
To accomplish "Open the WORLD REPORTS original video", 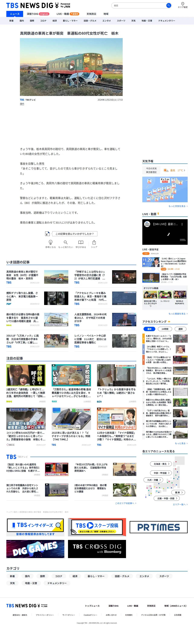I will pyautogui.click(x=179, y=298).
